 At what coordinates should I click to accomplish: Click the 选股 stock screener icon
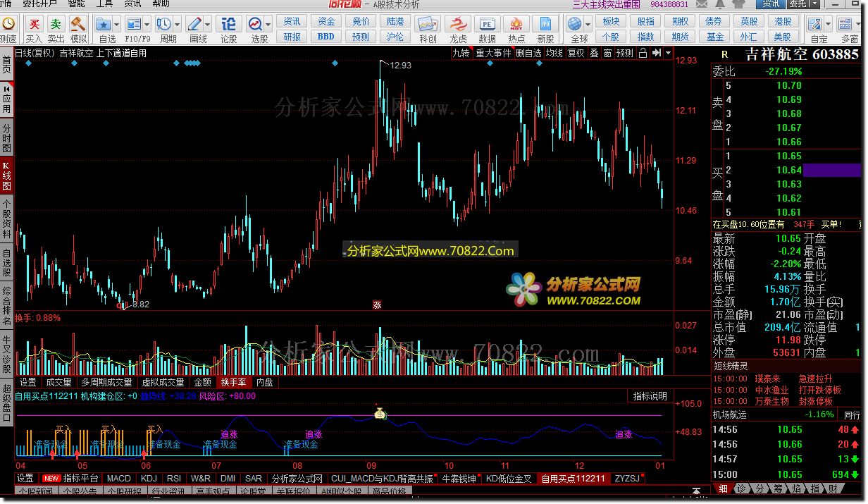pos(256,25)
